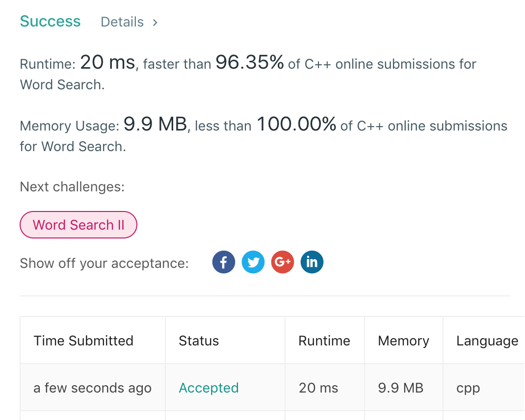
Task: Select the Runtime column header
Action: click(324, 341)
